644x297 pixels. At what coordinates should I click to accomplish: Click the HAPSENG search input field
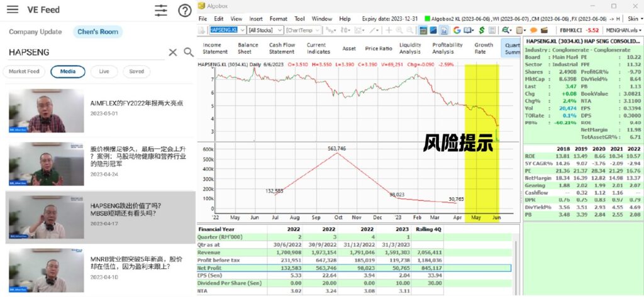coord(86,52)
